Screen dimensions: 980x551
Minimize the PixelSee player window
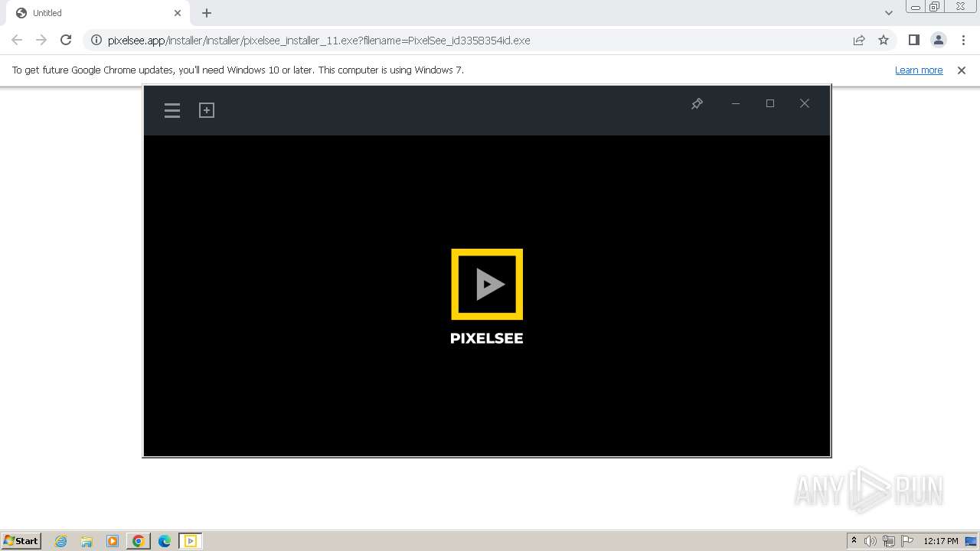[x=736, y=103]
